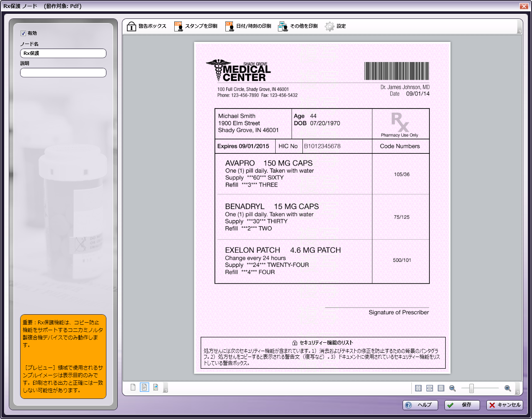Image resolution: width=532 pixels, height=419 pixels.
Task: Zoom out of the preview with the magnifier minus
Action: [452, 388]
